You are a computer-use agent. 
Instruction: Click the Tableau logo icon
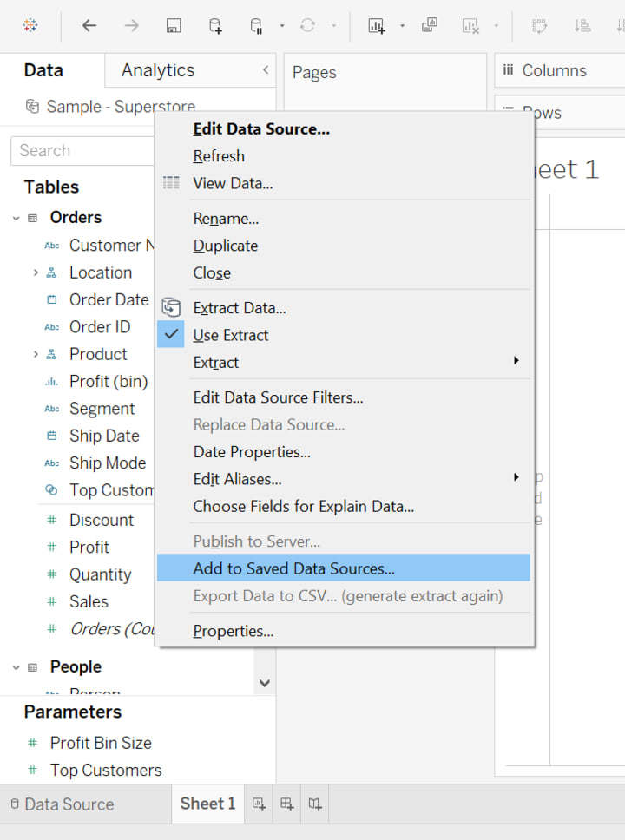point(30,26)
